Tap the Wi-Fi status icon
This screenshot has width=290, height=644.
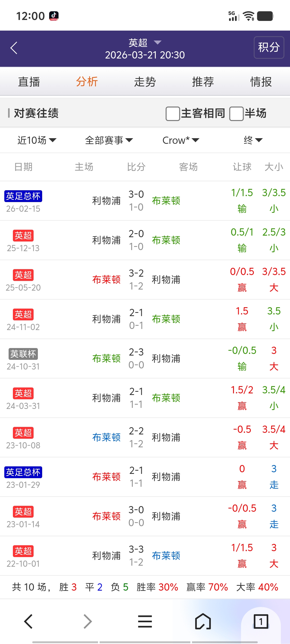[x=249, y=16]
